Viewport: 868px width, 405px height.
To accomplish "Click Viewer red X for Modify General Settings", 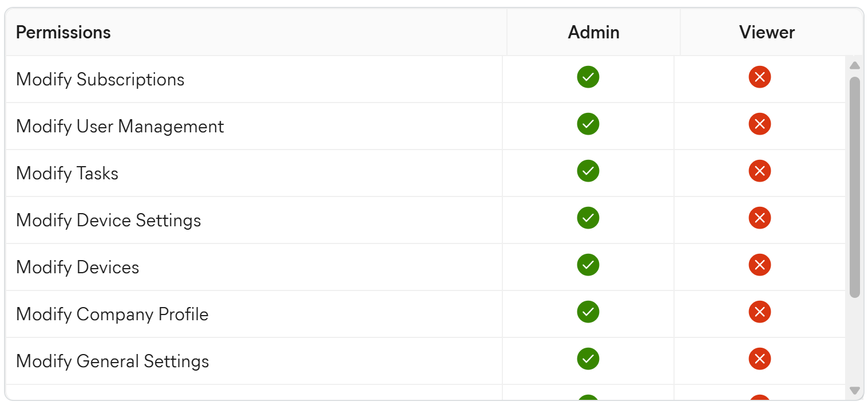I will tap(759, 359).
